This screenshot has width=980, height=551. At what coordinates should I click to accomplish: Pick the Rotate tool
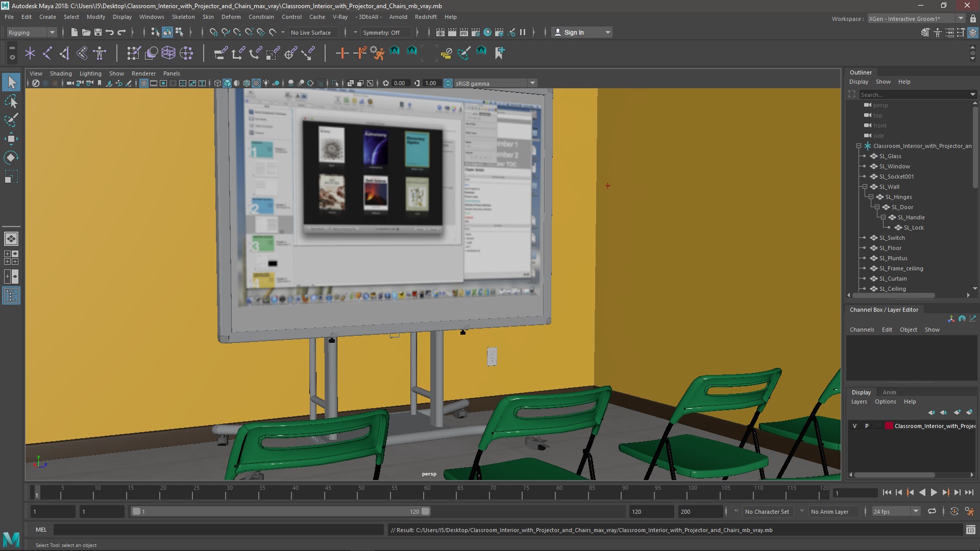[x=11, y=158]
